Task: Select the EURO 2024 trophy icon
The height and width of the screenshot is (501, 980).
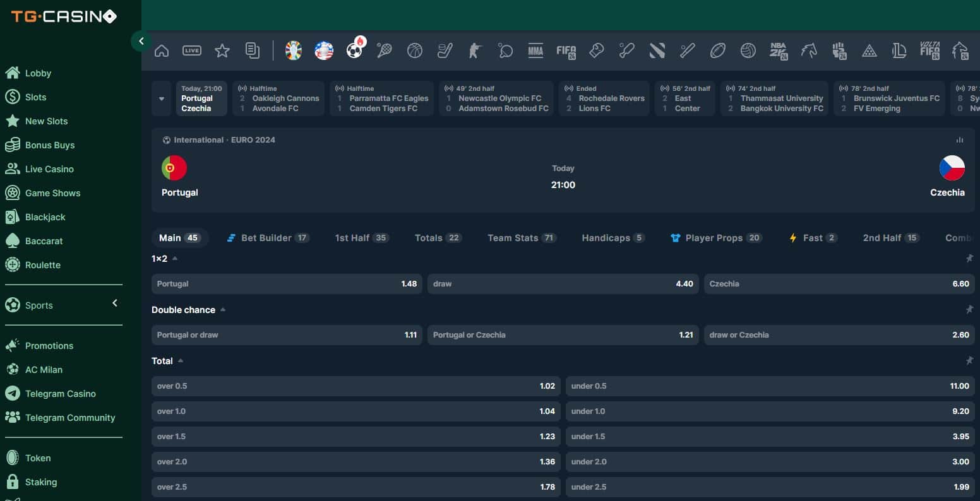Action: click(x=294, y=50)
